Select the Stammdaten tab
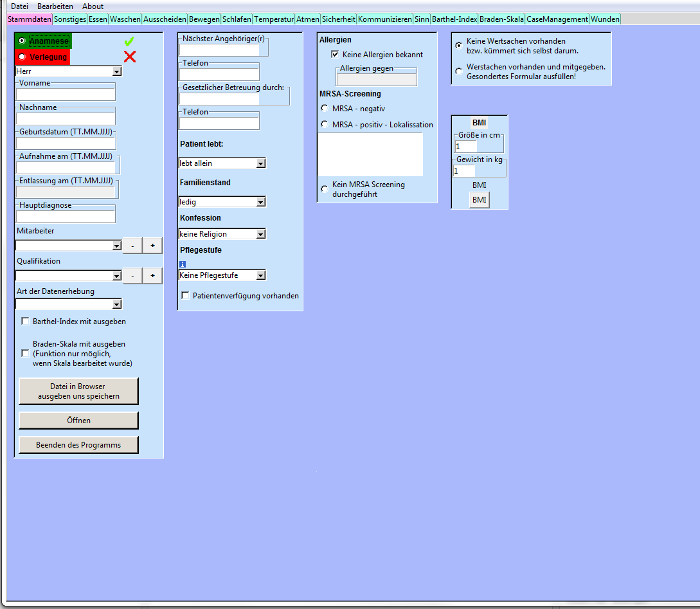 tap(30, 19)
